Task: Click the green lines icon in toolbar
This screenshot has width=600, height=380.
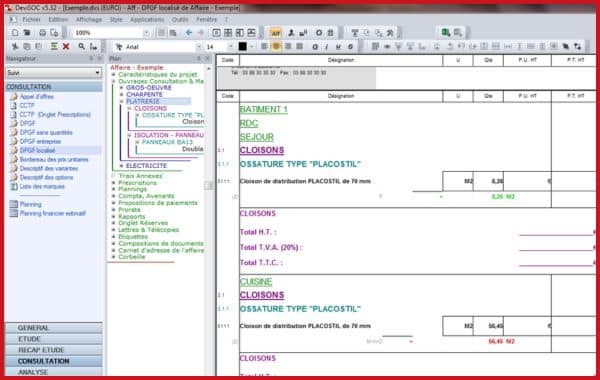Action: click(54, 47)
